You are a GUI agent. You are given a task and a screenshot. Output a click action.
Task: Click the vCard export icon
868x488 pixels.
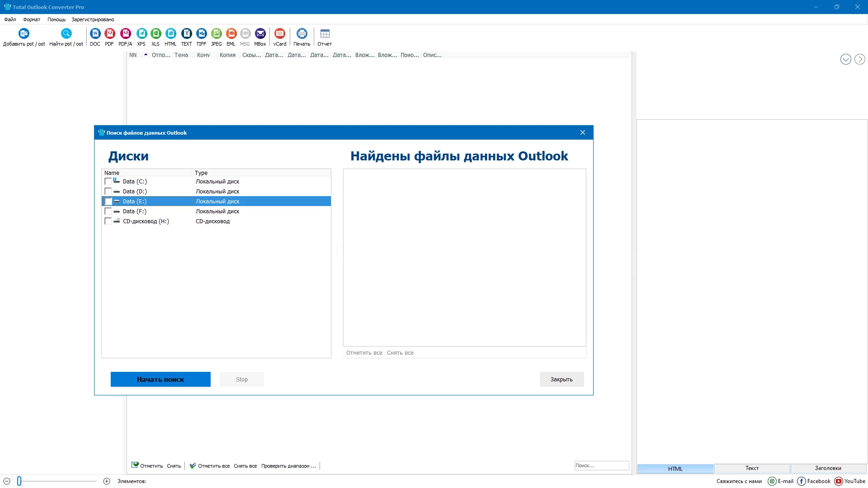(x=280, y=33)
